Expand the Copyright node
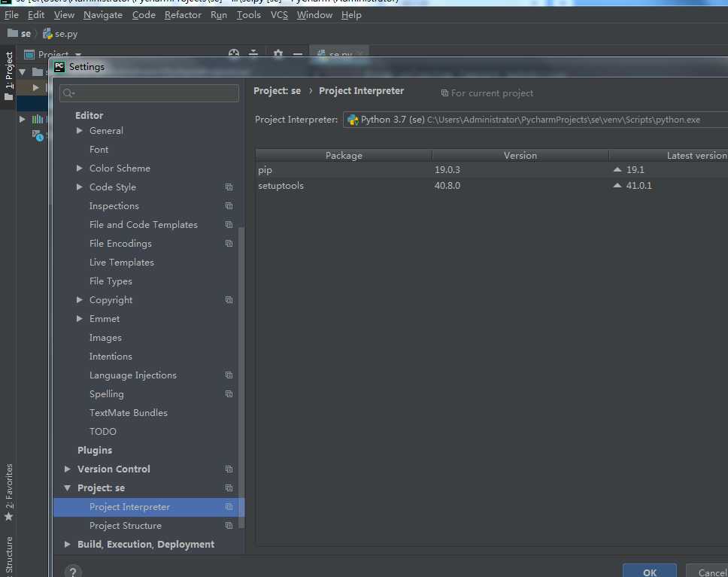Viewport: 728px width, 577px height. [80, 300]
